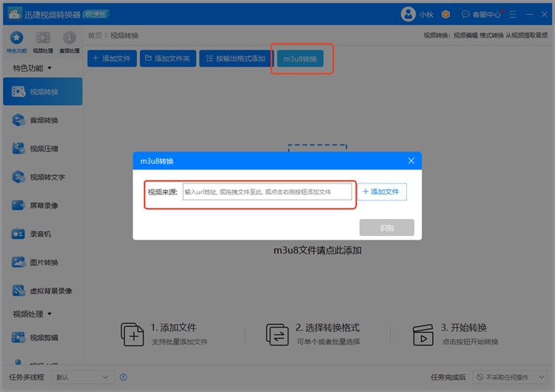Open the hamburger menu in title bar
Image resolution: width=555 pixels, height=392 pixels.
pyautogui.click(x=513, y=15)
